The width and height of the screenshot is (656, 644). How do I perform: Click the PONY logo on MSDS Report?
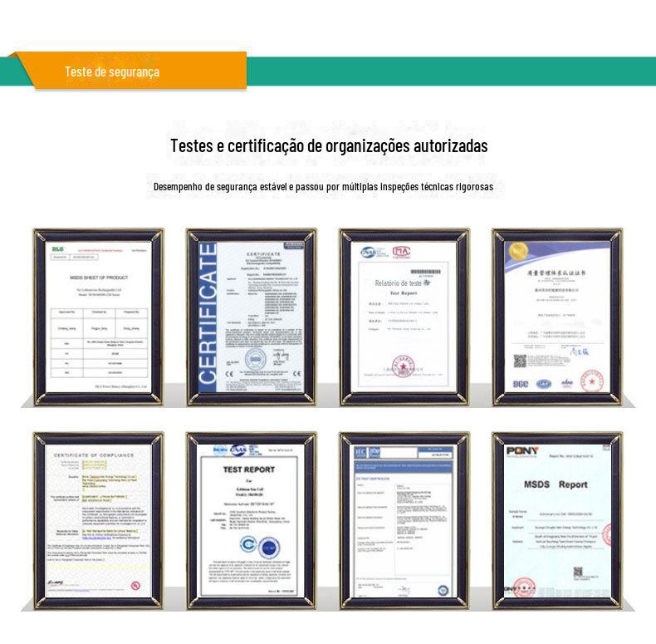click(x=521, y=450)
